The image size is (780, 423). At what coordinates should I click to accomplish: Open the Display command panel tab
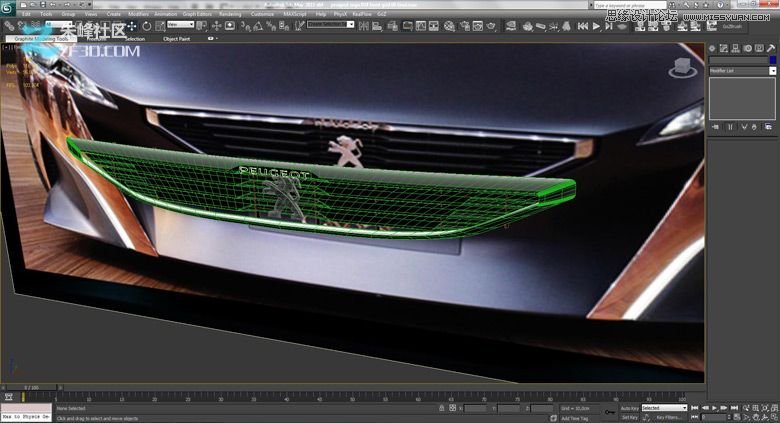click(x=759, y=48)
